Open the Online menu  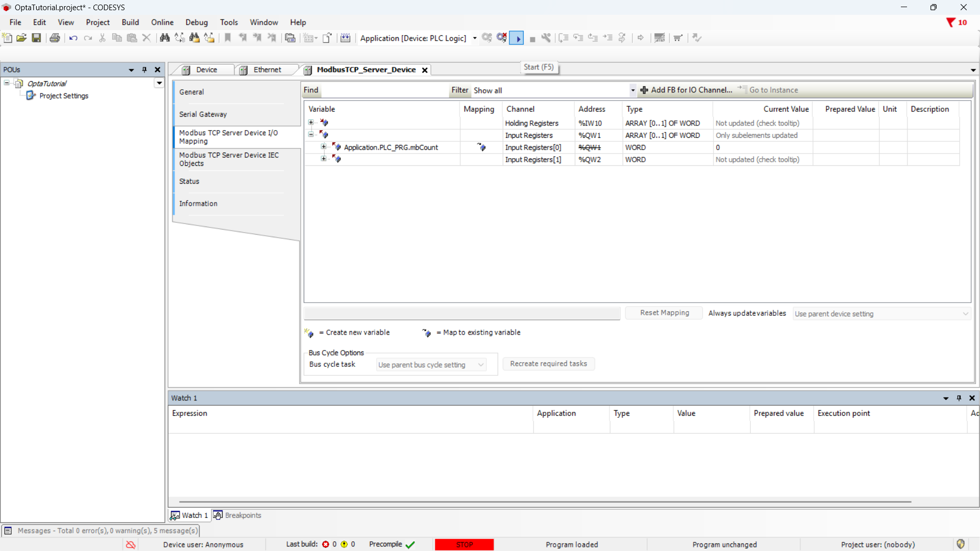coord(162,22)
